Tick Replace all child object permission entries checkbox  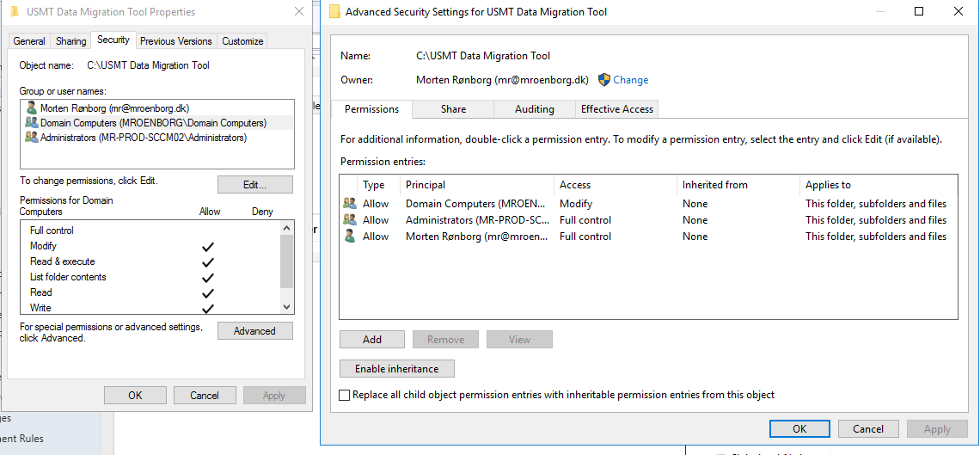(x=345, y=395)
